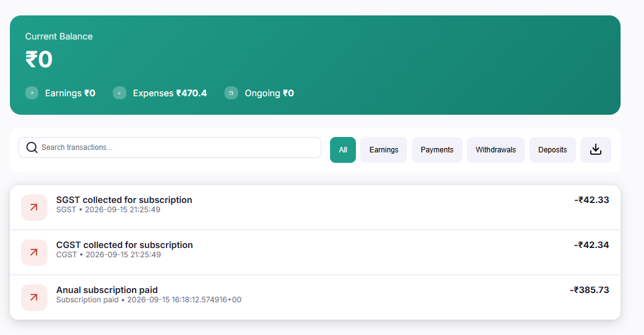Viewport: 644px width, 335px height.
Task: Click the magnifier search icon
Action: coord(31,147)
